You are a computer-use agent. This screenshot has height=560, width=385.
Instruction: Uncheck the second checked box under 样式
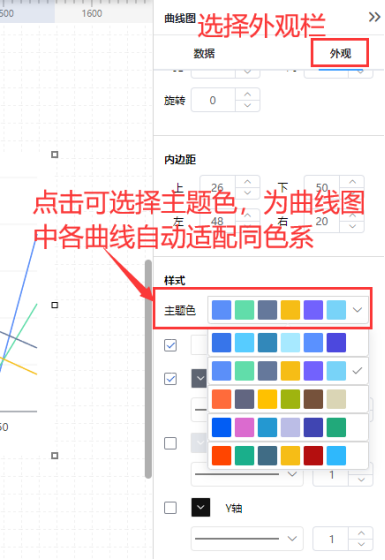(170, 379)
